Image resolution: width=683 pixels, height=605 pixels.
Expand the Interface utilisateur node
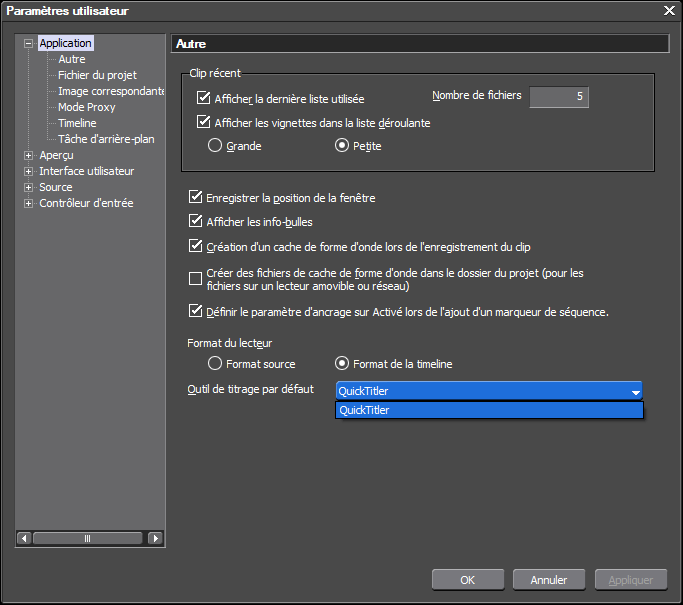[28, 172]
